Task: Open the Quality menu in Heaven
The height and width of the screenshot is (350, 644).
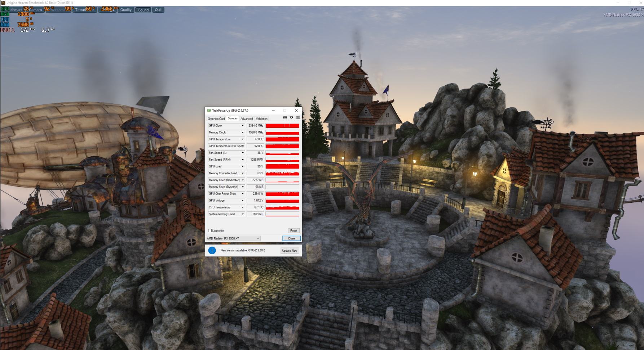Action: click(126, 10)
